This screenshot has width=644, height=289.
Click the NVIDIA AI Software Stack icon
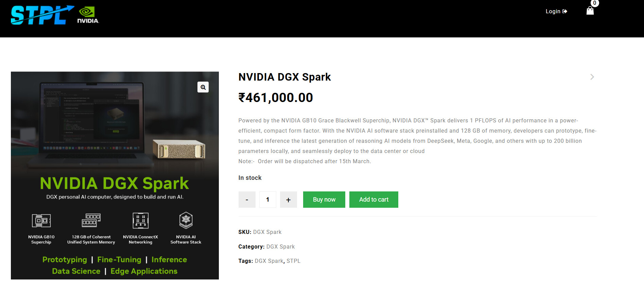186,220
